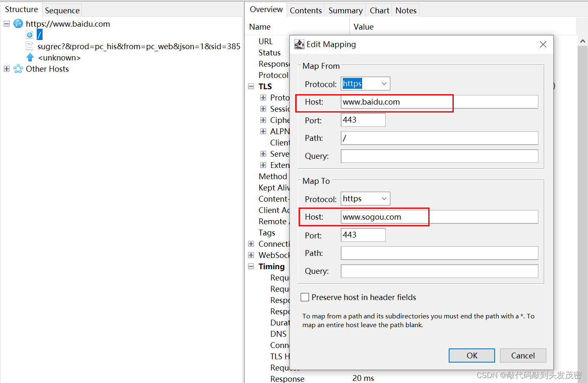Click the Name column header
Screen dimensions: 588x383
[260, 27]
